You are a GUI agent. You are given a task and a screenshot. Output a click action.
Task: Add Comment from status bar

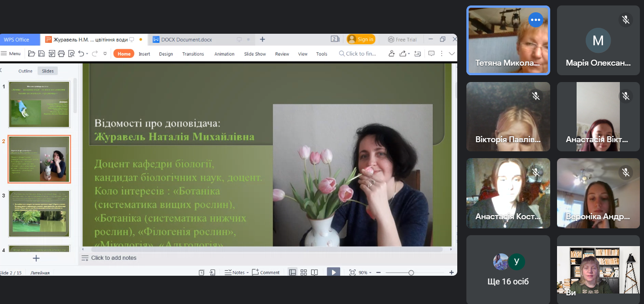266,272
